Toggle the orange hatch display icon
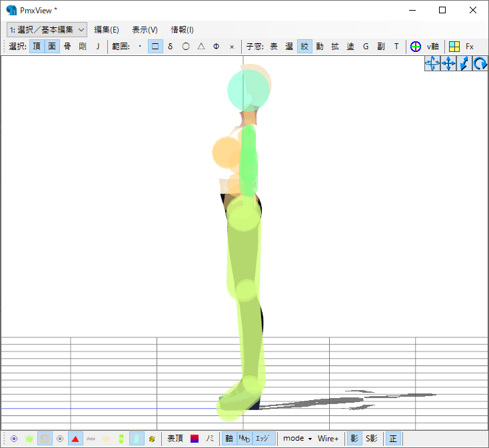 click(45, 439)
